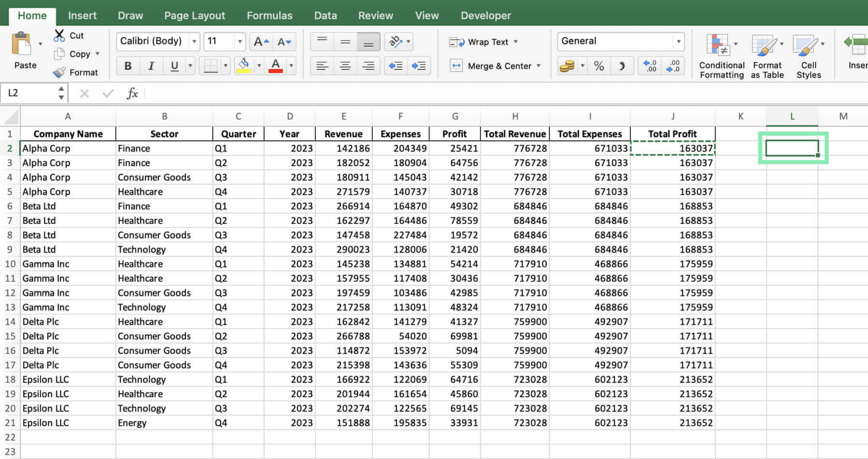The width and height of the screenshot is (868, 459).
Task: Click the formula bar input area
Action: click(x=505, y=93)
